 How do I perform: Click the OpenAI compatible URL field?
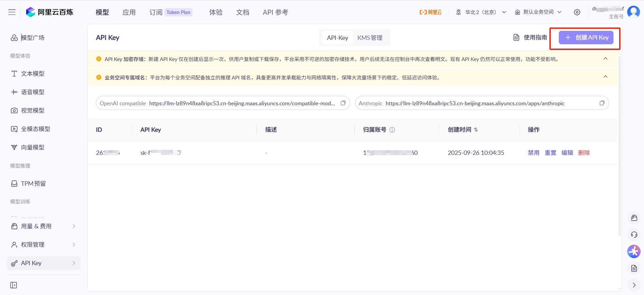(x=223, y=103)
